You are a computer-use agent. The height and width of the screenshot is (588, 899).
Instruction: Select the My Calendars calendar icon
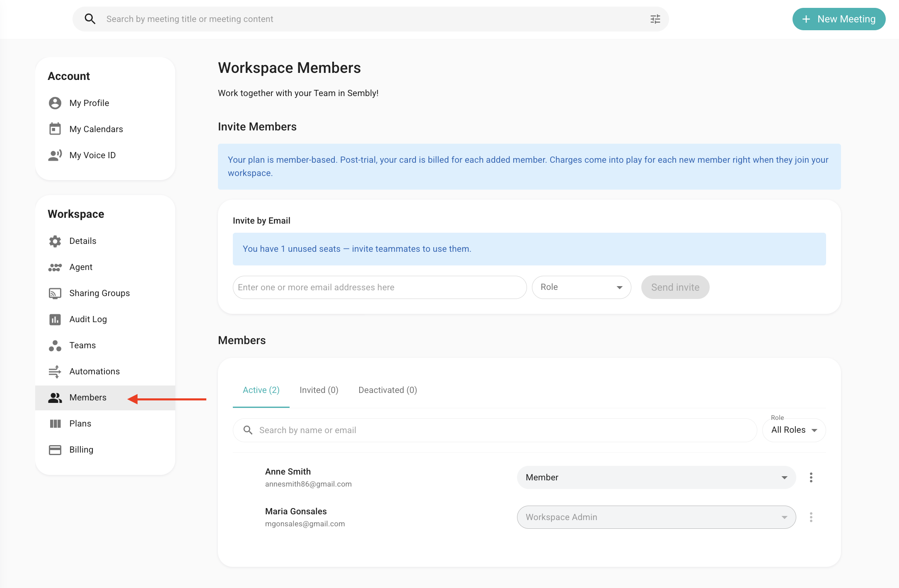point(55,129)
